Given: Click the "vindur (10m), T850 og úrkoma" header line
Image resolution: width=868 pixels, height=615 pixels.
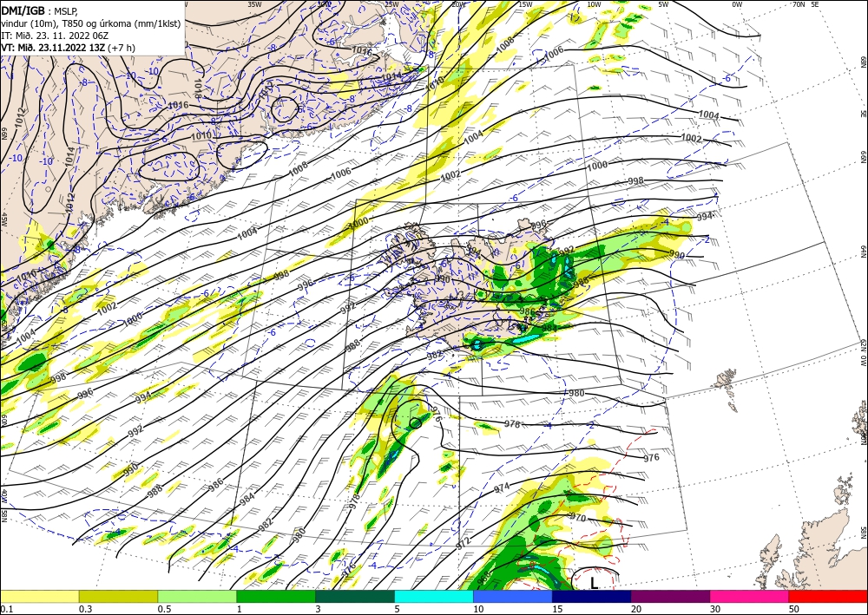Looking at the screenshot, I should [91, 23].
